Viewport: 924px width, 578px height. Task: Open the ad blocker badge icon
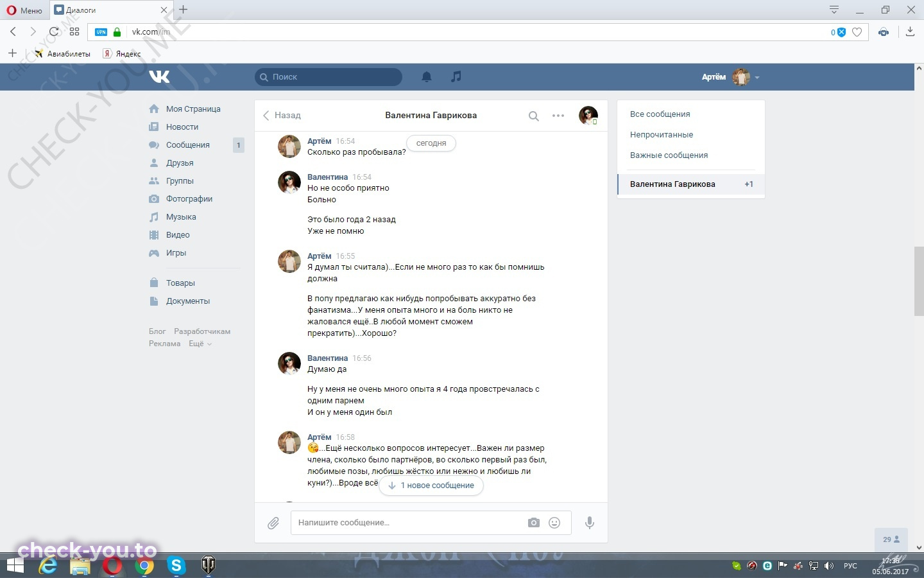pyautogui.click(x=839, y=32)
